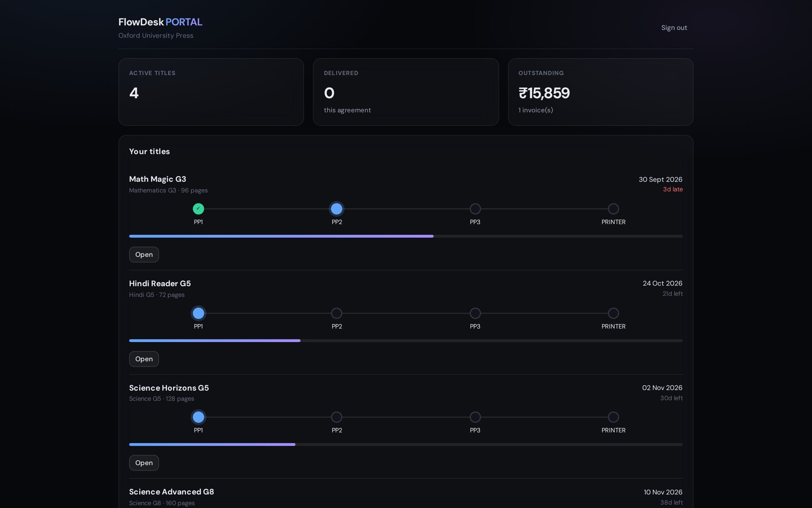Screen dimensions: 812x508
Task: Click the PP3 stage circle for Science Horizons G5
Action: pyautogui.click(x=475, y=417)
